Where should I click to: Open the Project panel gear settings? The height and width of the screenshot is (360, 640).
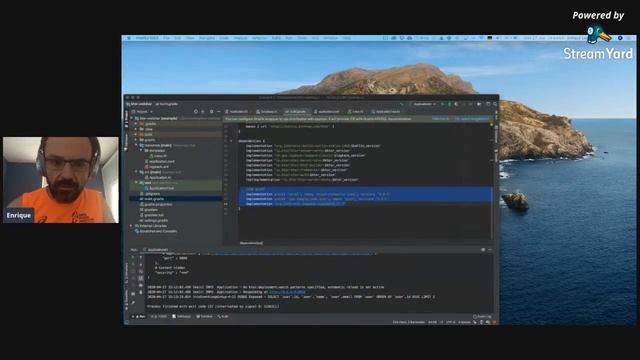point(211,111)
